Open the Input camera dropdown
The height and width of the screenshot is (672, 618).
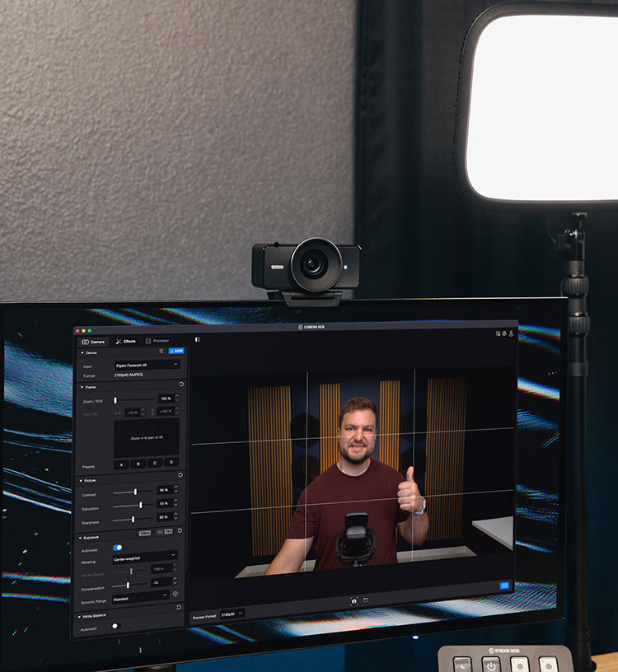147,365
